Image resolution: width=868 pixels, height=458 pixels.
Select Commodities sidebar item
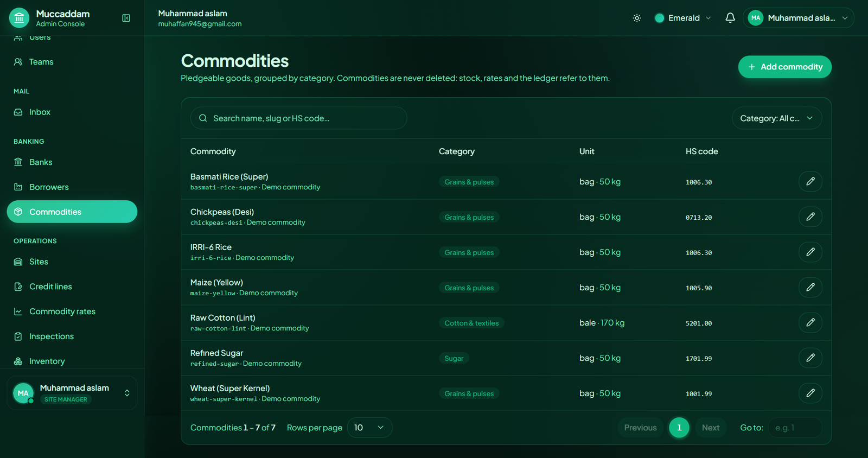point(72,212)
